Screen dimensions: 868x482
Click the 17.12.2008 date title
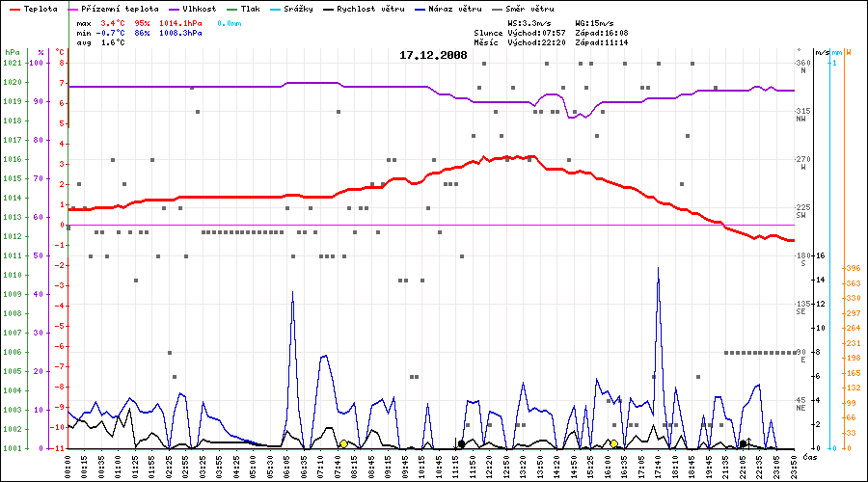[433, 55]
